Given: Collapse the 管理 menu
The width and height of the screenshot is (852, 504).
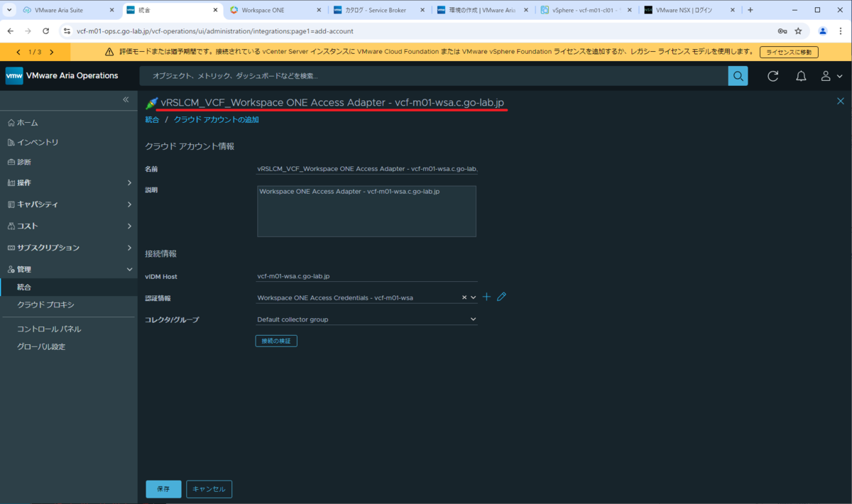Looking at the screenshot, I should (69, 269).
